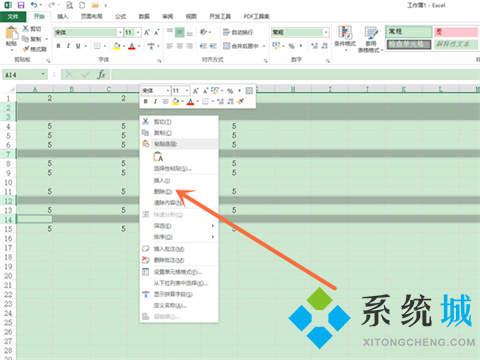Viewport: 480px width, 360px height.
Task: Decrease font size in the ribbon
Action: tap(156, 32)
